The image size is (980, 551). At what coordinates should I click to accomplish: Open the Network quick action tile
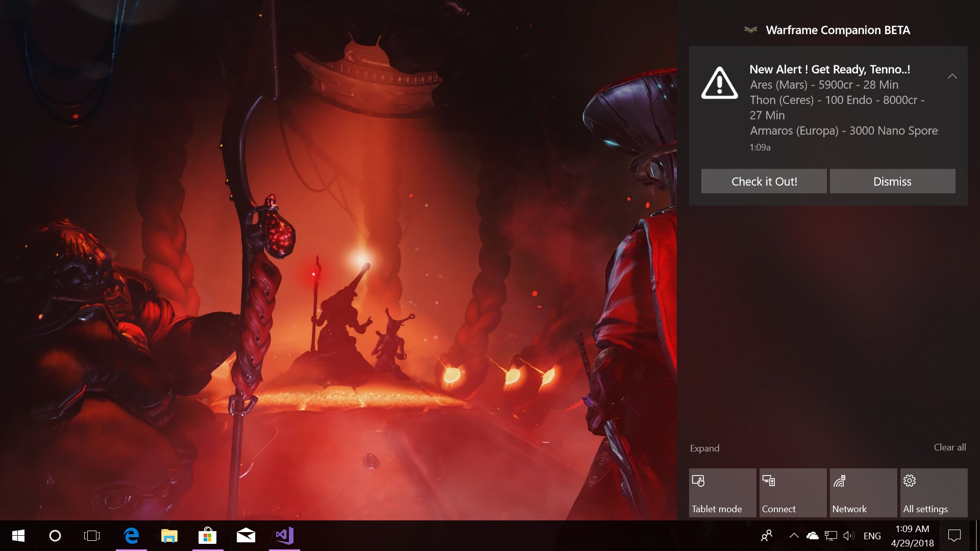coord(863,492)
